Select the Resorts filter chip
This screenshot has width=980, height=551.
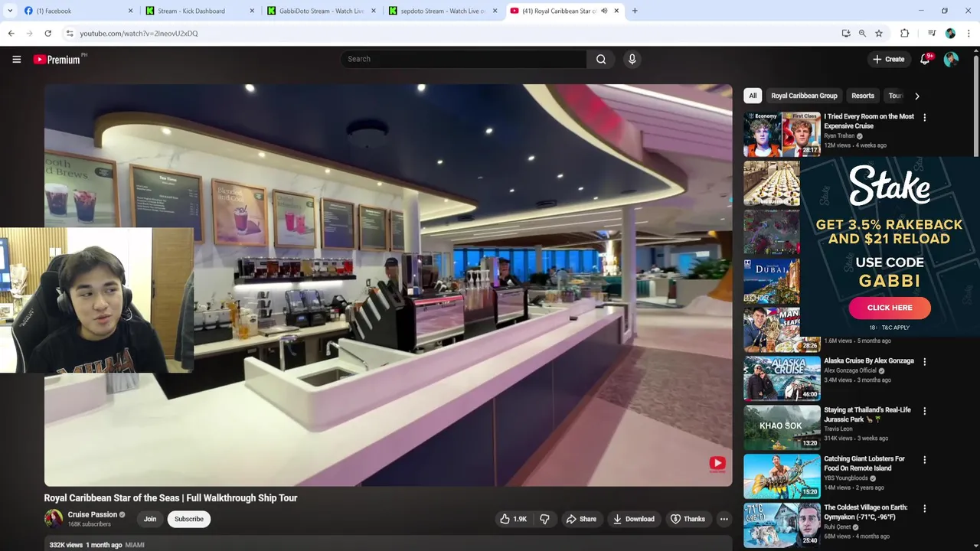[863, 96]
